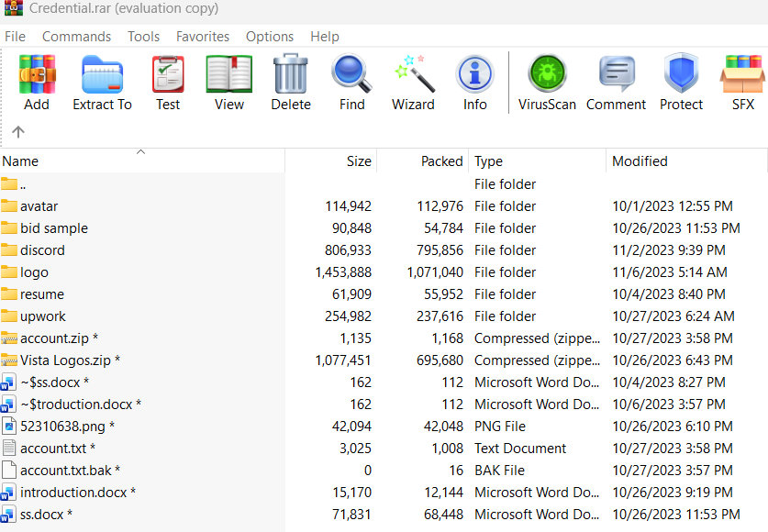
Task: Open the Find files icon
Action: (x=351, y=73)
